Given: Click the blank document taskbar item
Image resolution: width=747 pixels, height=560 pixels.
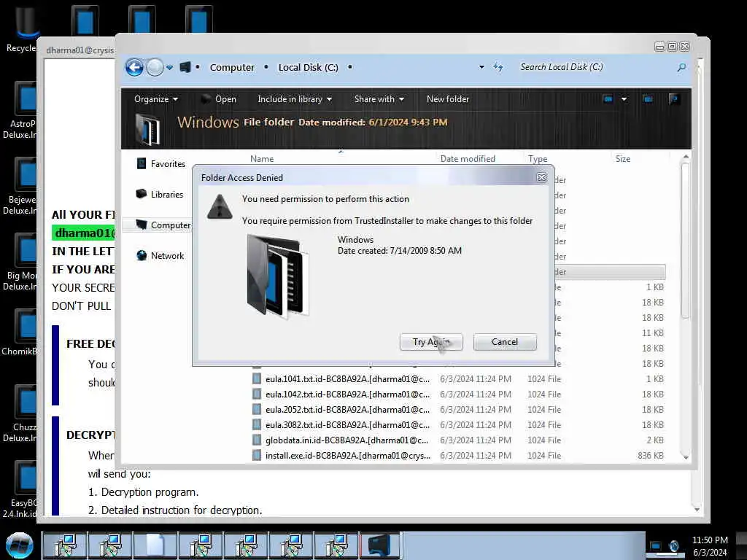Looking at the screenshot, I should pos(155,545).
